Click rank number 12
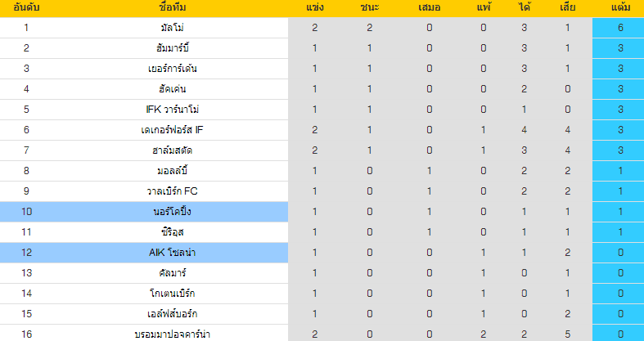 point(26,253)
